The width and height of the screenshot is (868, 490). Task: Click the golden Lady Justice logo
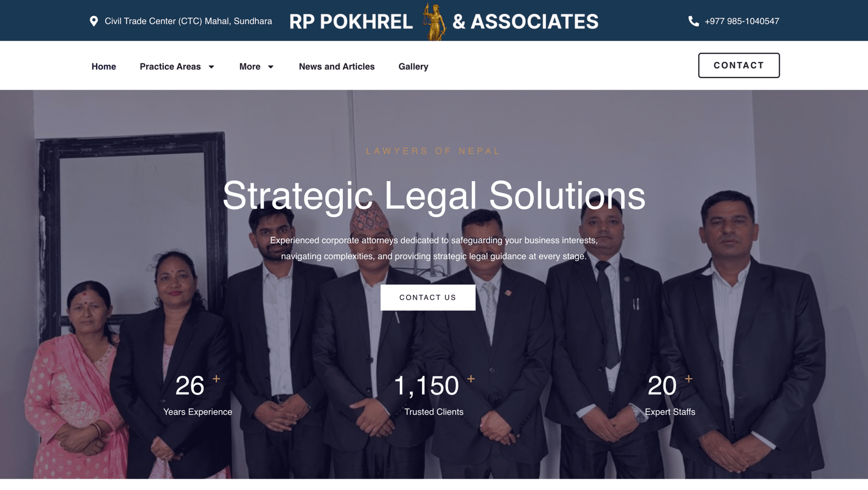point(433,21)
